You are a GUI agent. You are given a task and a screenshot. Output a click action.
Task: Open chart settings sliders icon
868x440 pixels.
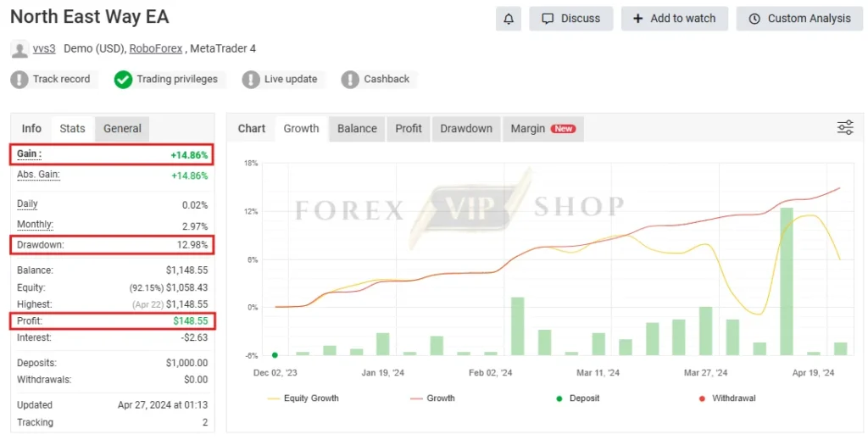845,128
